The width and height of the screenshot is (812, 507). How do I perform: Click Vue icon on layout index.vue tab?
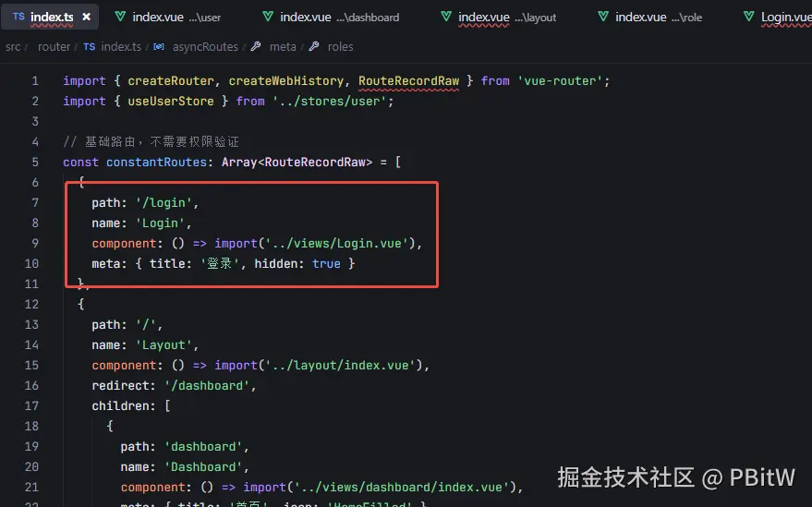pyautogui.click(x=446, y=17)
